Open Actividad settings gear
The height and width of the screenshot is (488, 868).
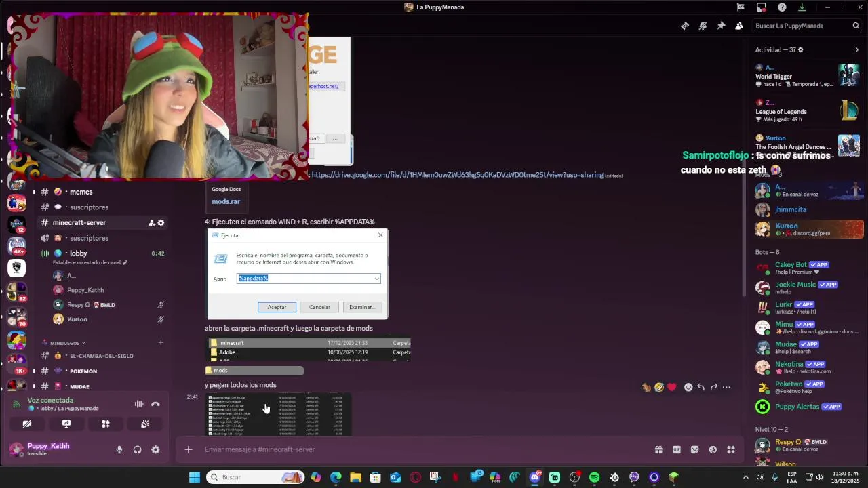tap(801, 49)
